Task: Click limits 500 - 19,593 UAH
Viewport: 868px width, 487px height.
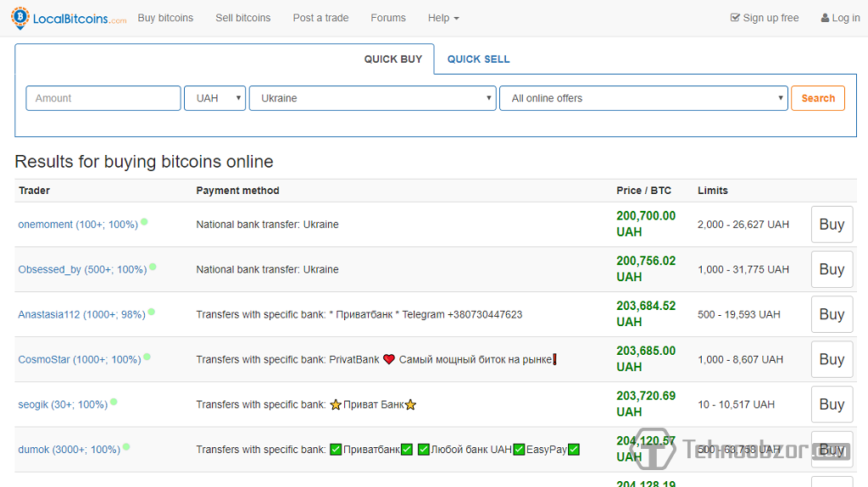Action: 739,314
